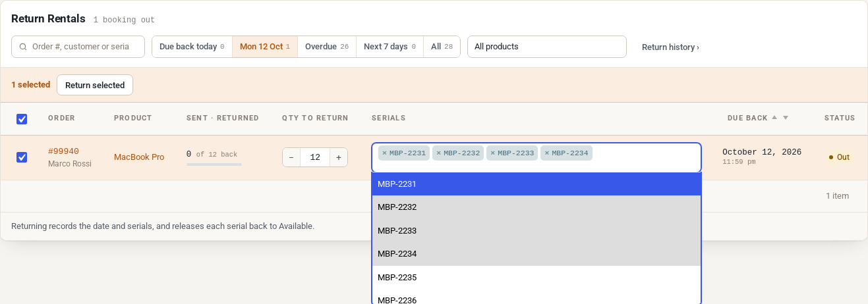Click the returned progress bar
The width and height of the screenshot is (868, 304).
(x=214, y=165)
